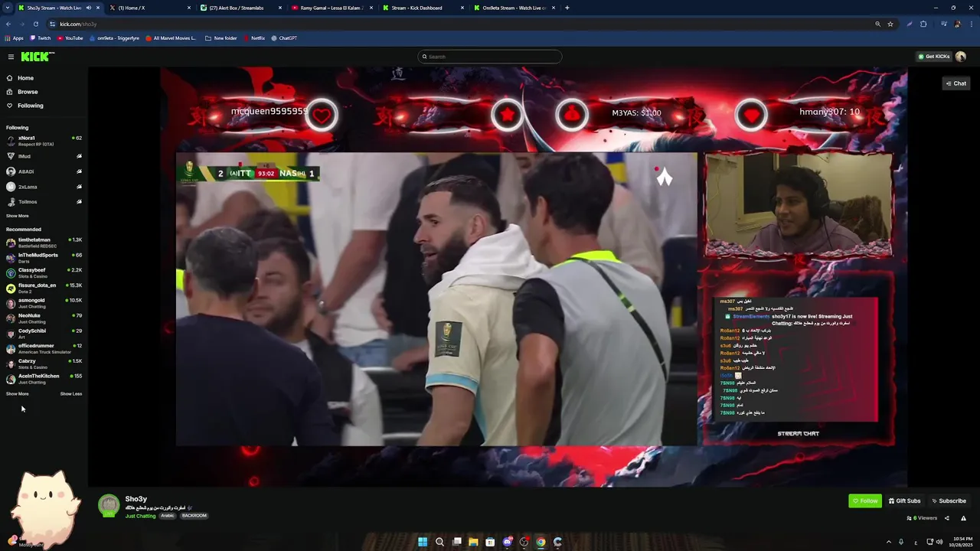Open File Explorer from taskbar

[473, 542]
